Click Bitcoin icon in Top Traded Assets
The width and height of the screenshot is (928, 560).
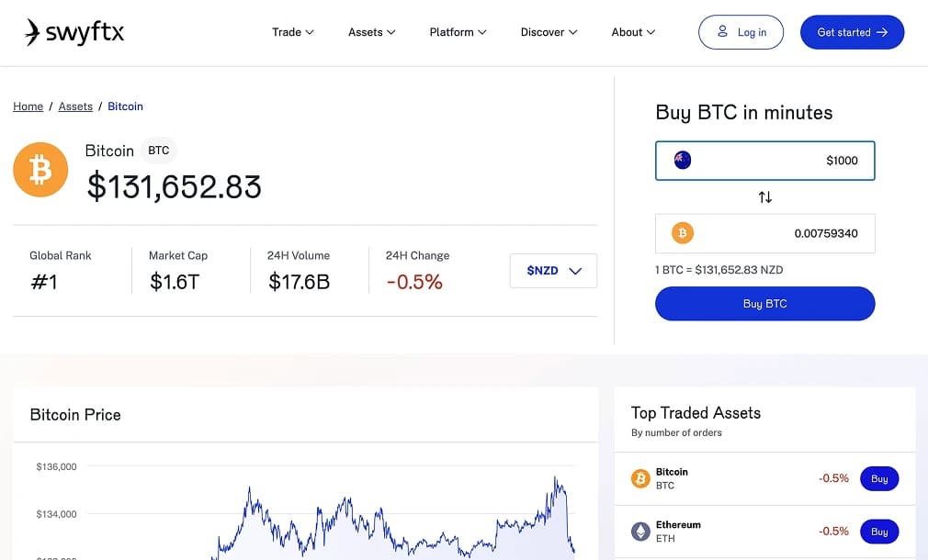click(640, 478)
